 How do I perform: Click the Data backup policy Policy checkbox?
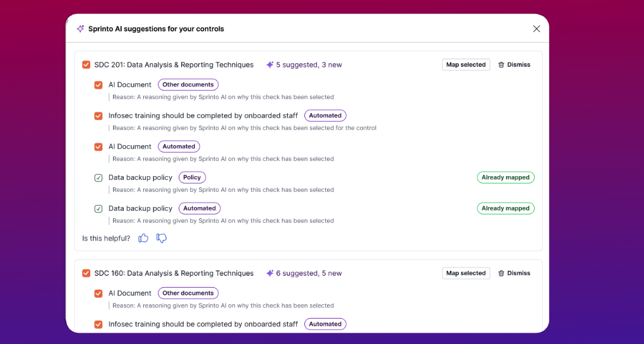[98, 177]
